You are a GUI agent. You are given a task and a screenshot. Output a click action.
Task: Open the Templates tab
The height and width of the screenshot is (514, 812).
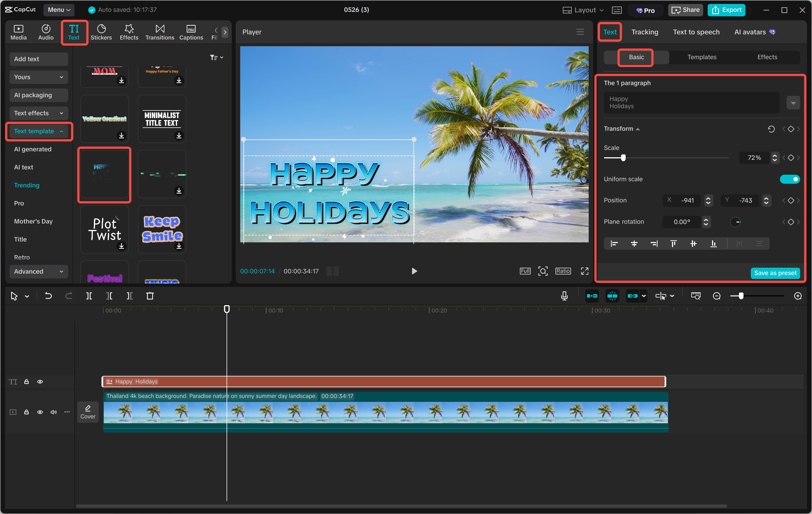click(702, 57)
